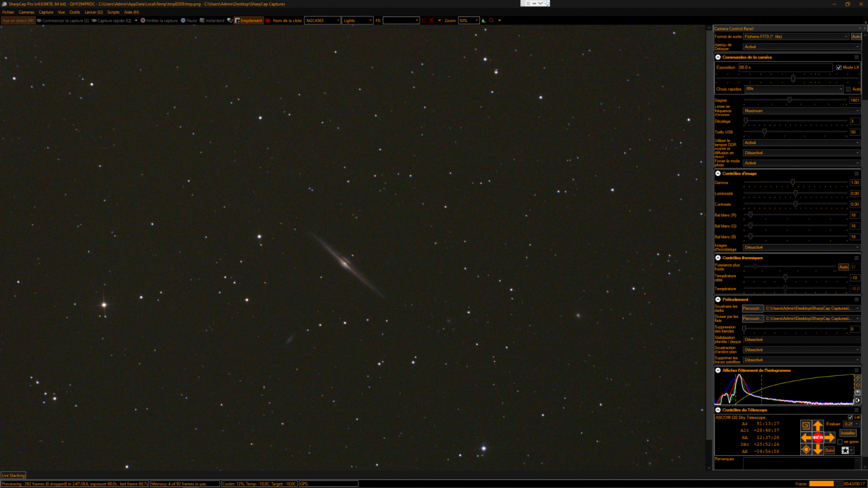Pause the capture

click(x=189, y=21)
